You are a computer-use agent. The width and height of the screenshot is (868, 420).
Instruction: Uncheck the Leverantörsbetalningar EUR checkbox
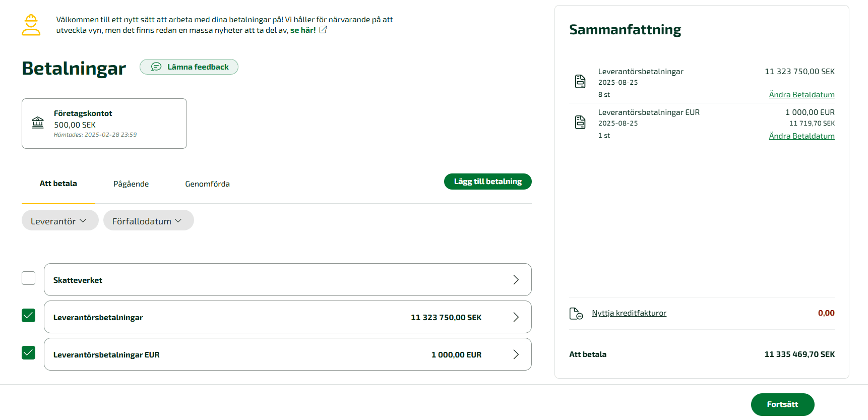29,352
